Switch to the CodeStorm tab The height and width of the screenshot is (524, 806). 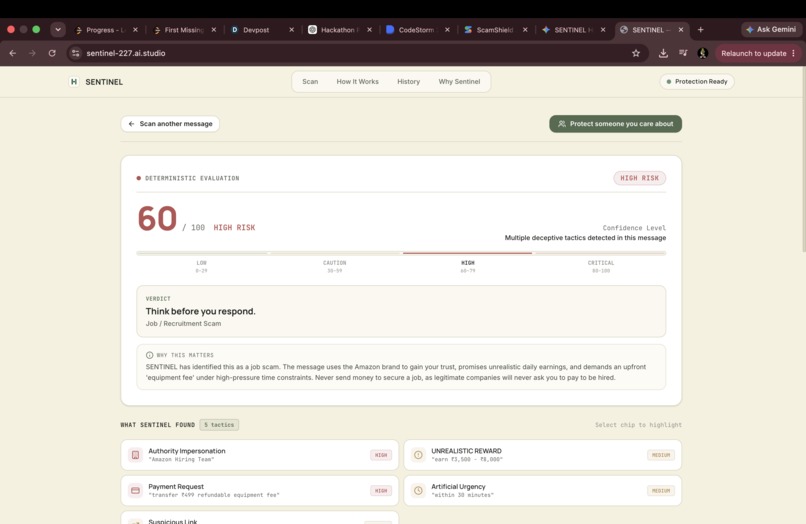[417, 30]
